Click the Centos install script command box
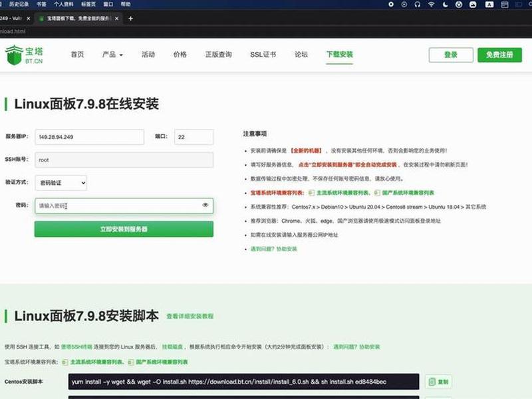The height and width of the screenshot is (399, 532). [243, 382]
